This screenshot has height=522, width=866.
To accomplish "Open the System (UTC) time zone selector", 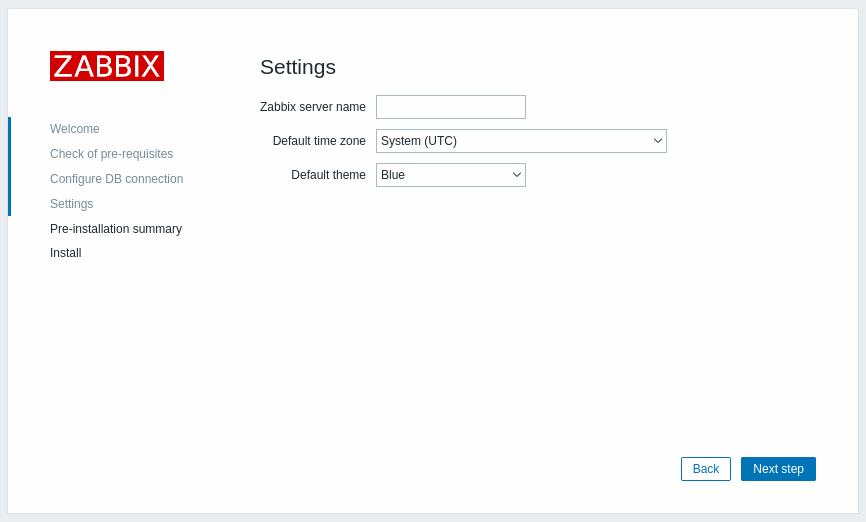I will (521, 141).
